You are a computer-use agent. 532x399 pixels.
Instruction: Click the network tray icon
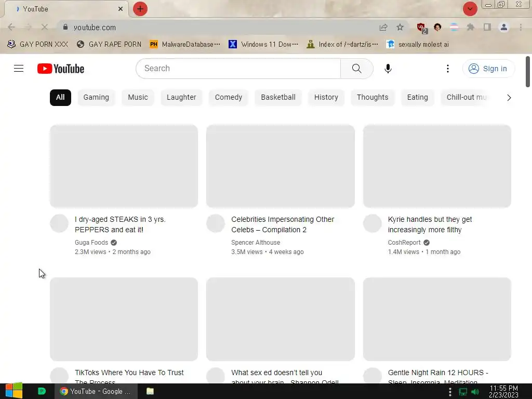[x=463, y=392]
